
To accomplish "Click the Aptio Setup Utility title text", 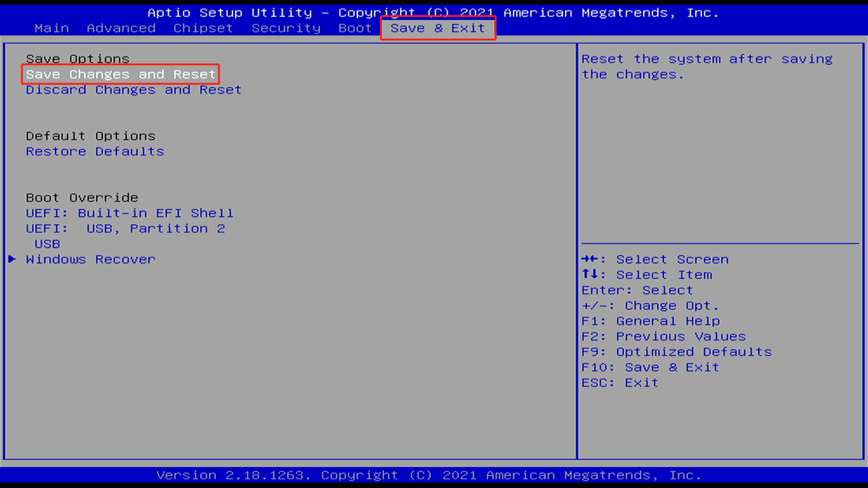I will pyautogui.click(x=433, y=13).
